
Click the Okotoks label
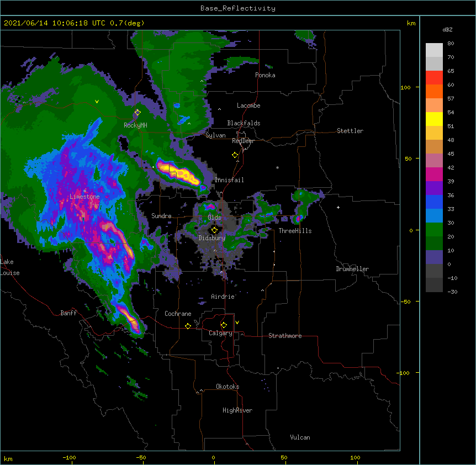tap(228, 387)
